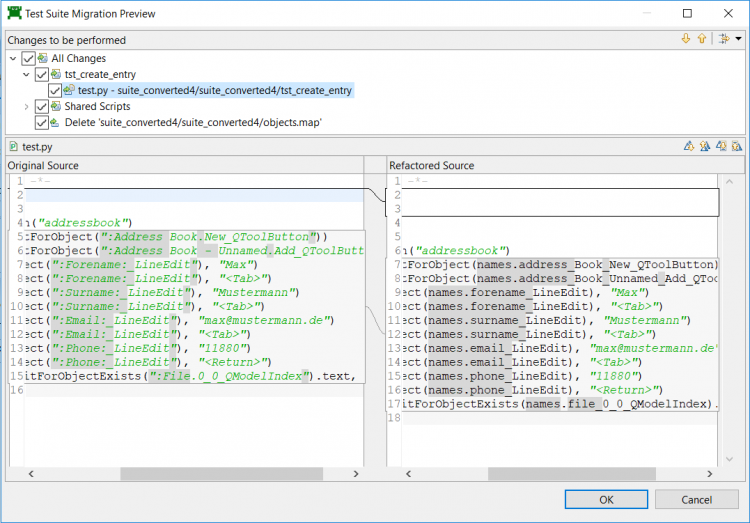Select next change down-arrow icon
The height and width of the screenshot is (523, 750).
pyautogui.click(x=686, y=39)
